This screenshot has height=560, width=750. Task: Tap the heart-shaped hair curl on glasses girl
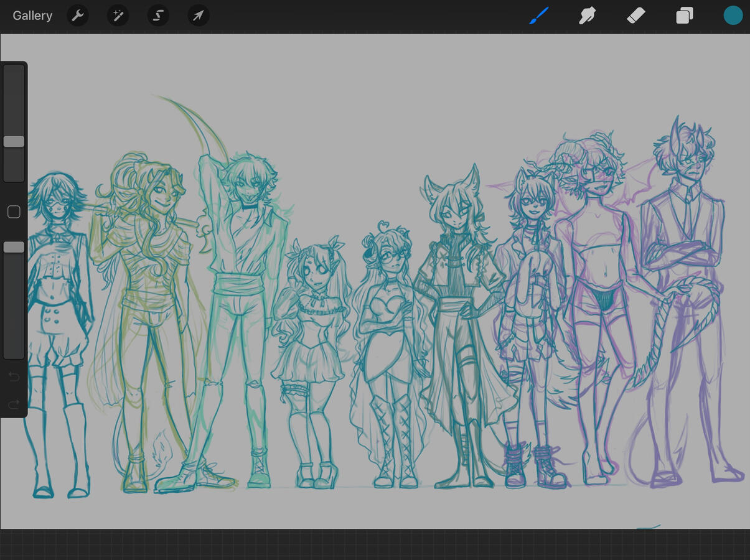383,226
